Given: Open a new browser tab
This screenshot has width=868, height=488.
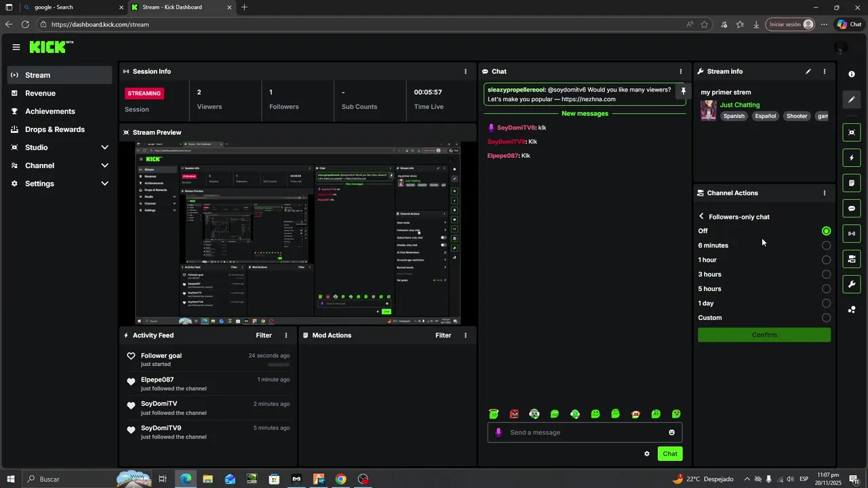Looking at the screenshot, I should coord(244,7).
